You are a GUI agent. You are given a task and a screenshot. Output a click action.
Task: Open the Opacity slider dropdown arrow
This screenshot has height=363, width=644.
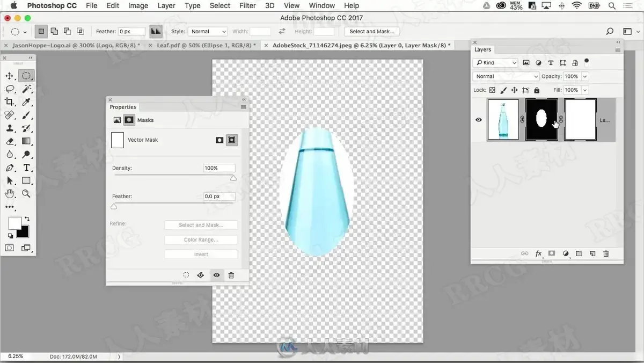coord(585,76)
